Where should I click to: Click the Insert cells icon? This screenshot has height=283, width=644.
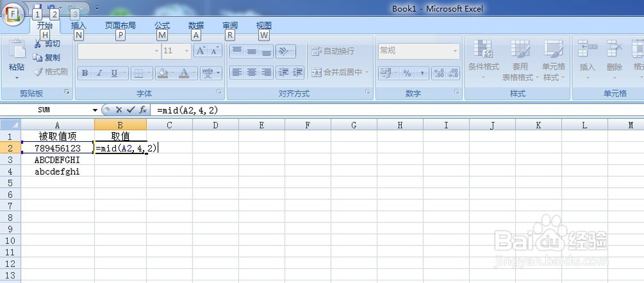pos(587,48)
